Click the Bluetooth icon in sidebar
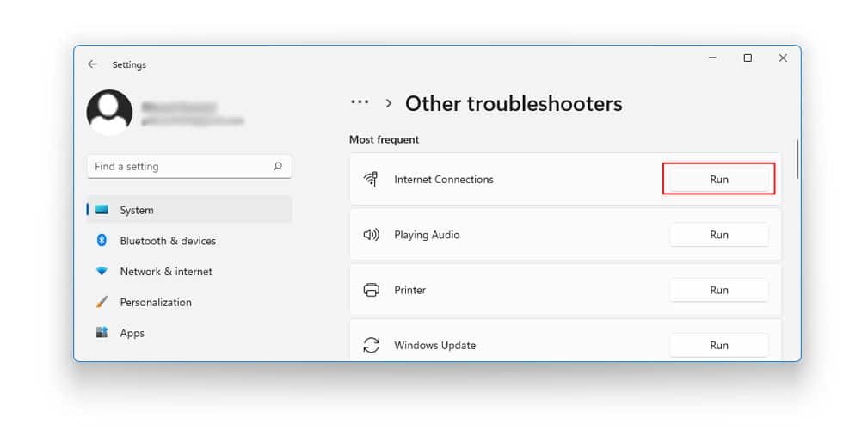Viewport: 868px width, 430px height. tap(102, 240)
